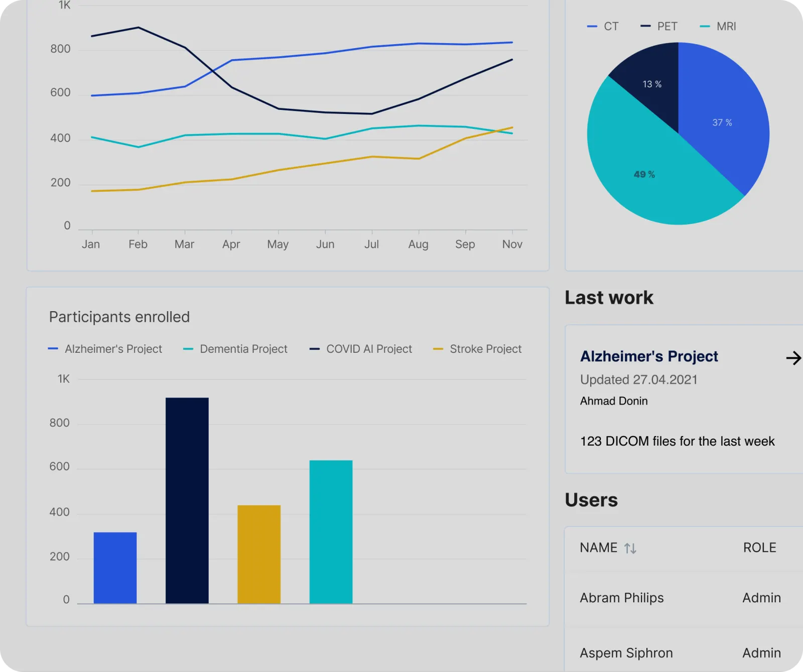Click the ROLE column header
This screenshot has width=803, height=672.
click(x=759, y=548)
